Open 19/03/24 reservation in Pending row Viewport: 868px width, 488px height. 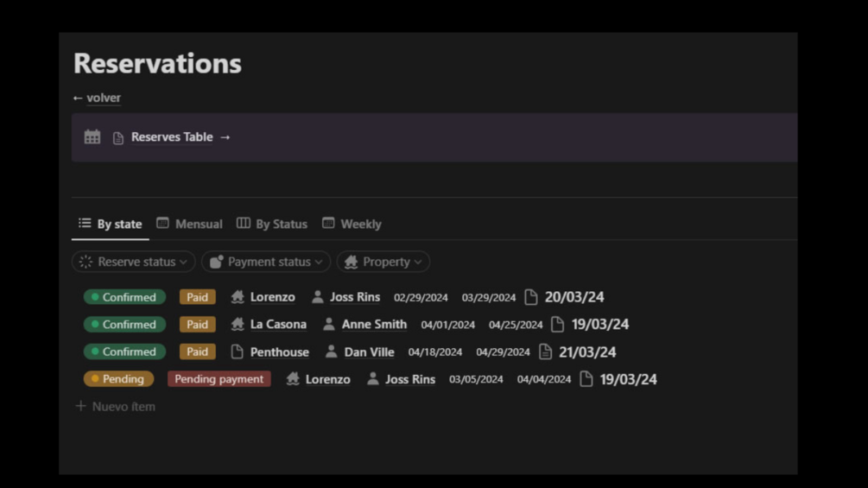tap(628, 379)
